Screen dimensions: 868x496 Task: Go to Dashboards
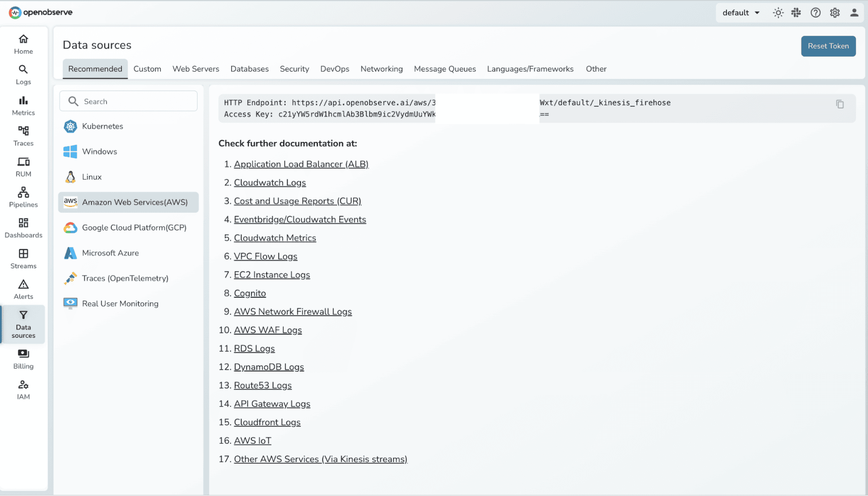tap(23, 228)
